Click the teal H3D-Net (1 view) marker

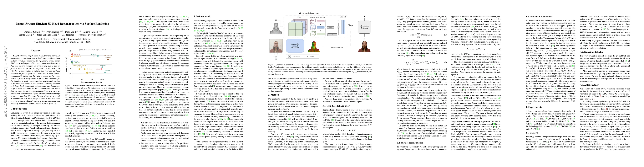[98, 56]
